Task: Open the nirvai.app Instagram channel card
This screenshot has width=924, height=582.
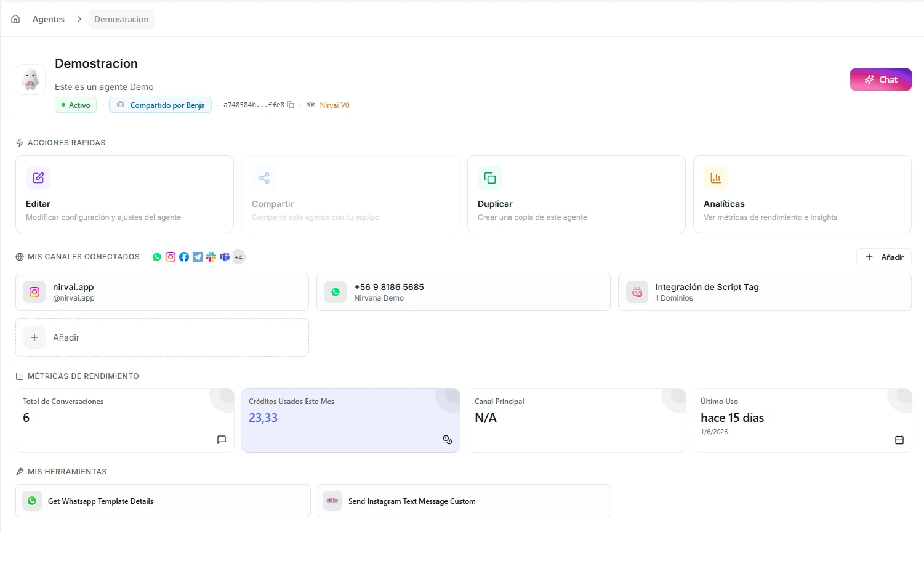Action: (162, 292)
